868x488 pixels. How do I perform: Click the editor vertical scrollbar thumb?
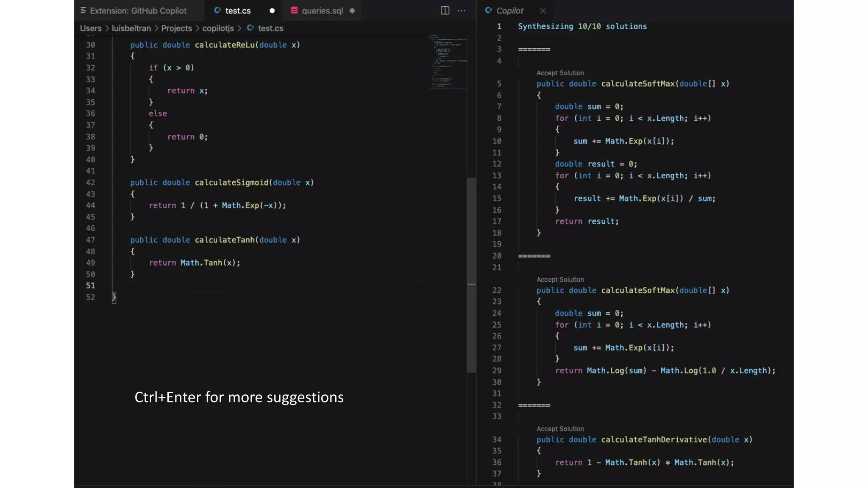point(471,275)
